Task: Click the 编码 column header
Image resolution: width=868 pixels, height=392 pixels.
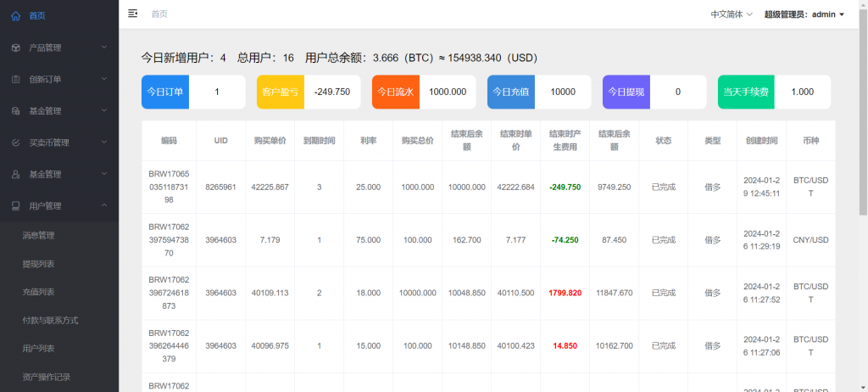Action: [x=169, y=141]
